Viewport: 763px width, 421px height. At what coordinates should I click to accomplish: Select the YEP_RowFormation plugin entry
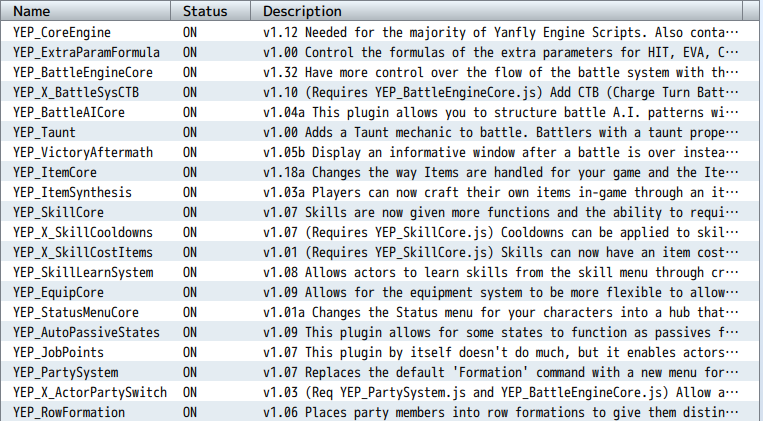[382, 412]
